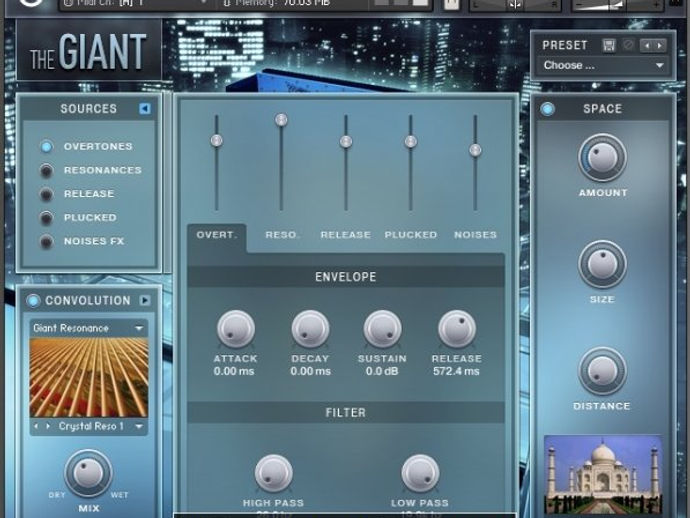
Task: Expand the Convolution panel arrow
Action: 145,300
